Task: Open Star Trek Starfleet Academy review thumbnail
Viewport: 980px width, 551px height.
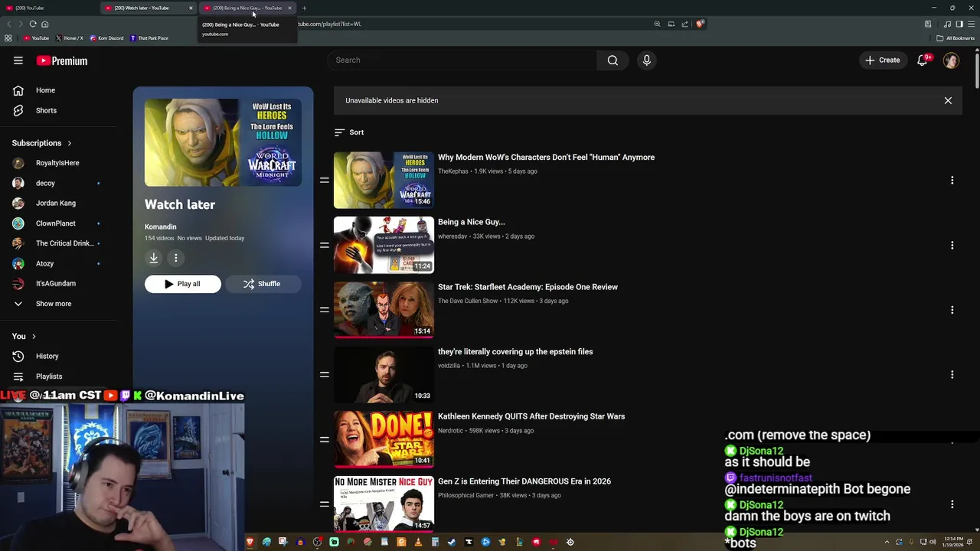Action: [384, 310]
